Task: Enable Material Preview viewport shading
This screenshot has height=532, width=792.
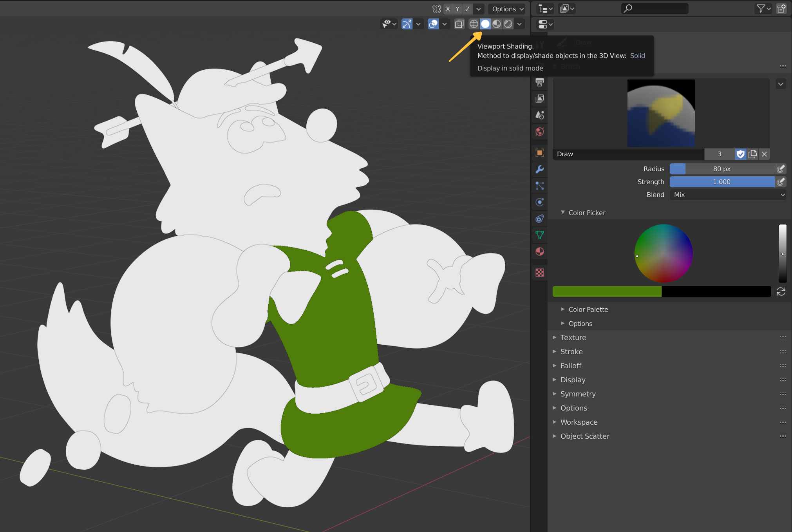Action: 496,24
